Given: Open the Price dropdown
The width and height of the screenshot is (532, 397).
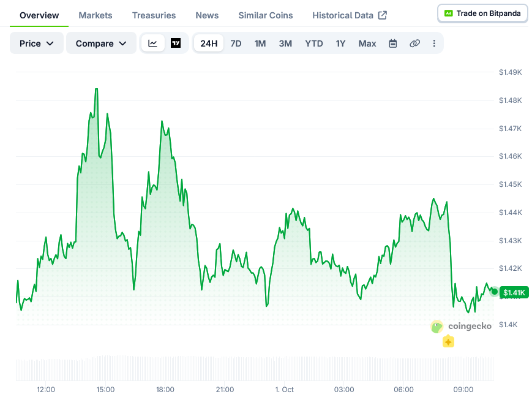Looking at the screenshot, I should click(x=37, y=43).
